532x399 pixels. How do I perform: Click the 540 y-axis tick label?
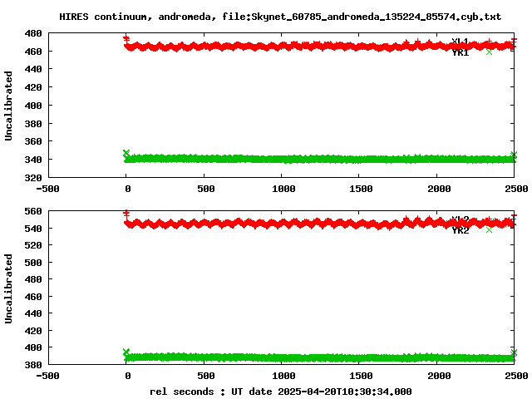(x=33, y=229)
